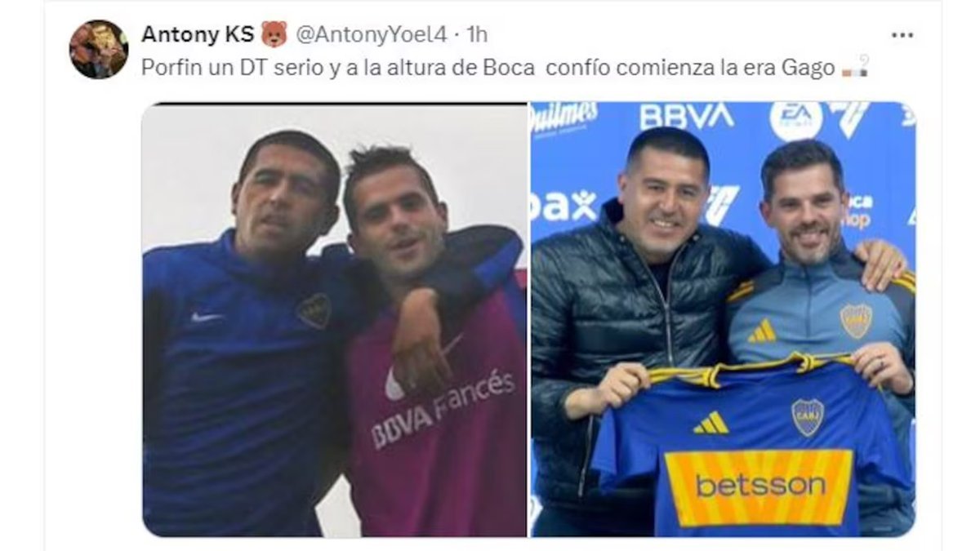
Task: Open the three-dot more options menu
Action: (902, 35)
